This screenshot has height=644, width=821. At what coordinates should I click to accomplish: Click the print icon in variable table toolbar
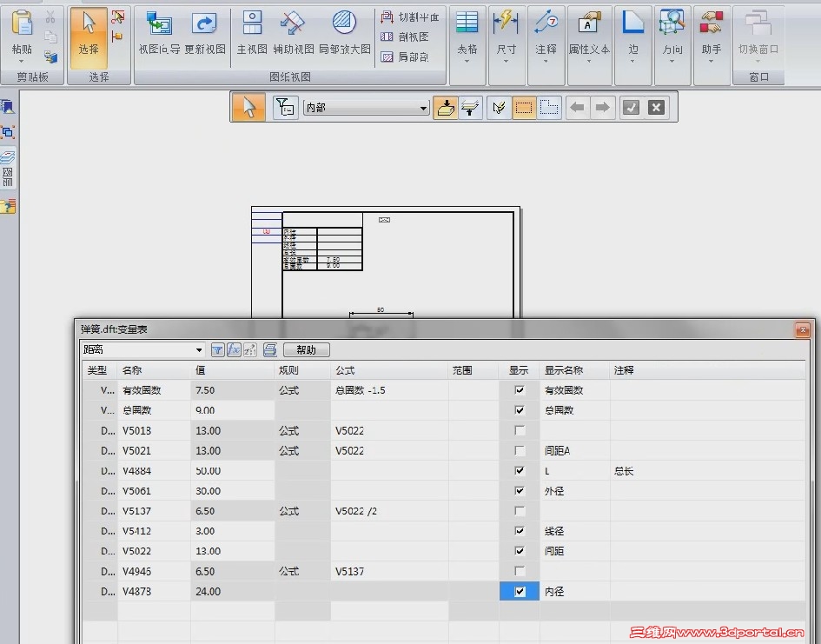click(x=269, y=349)
